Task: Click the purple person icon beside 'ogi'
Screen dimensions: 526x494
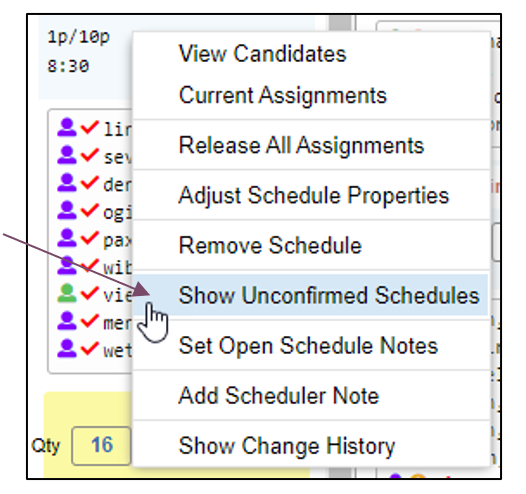Action: (x=67, y=210)
